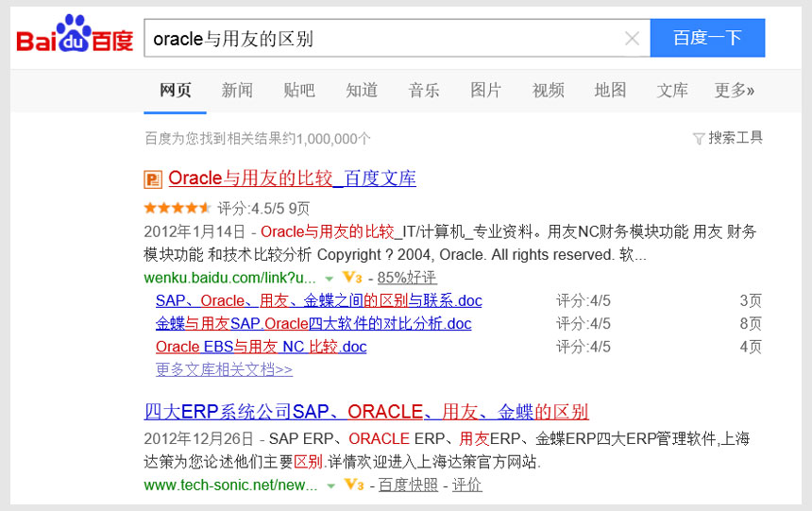Clear the search box with the X icon
The width and height of the screenshot is (812, 511).
click(x=632, y=39)
